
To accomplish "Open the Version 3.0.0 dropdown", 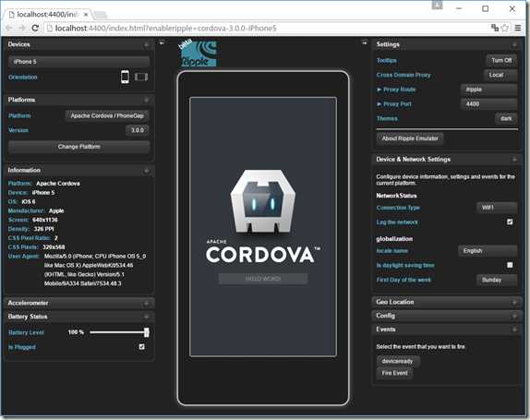I will 138,130.
